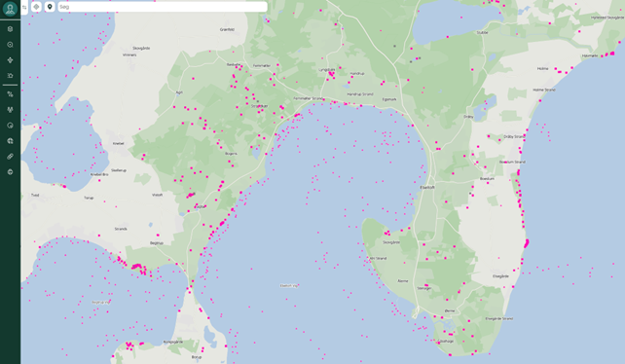
Task: Toggle the sidebar with the swap-arrows tab
Action: coord(24,7)
